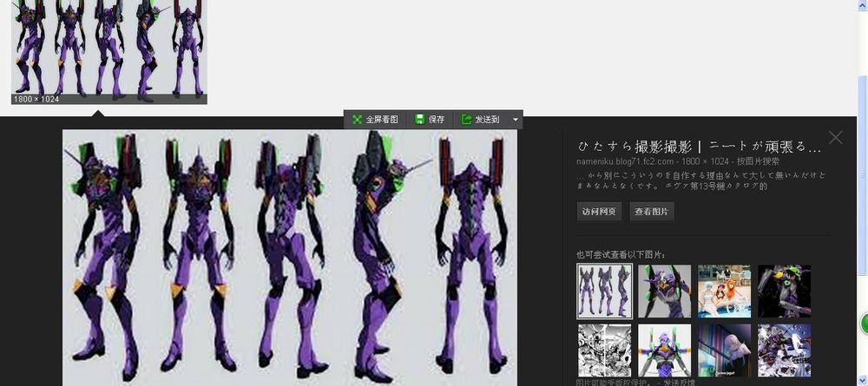Select related thumbnail of dark Eva with green visor
868x386 pixels.
(784, 291)
